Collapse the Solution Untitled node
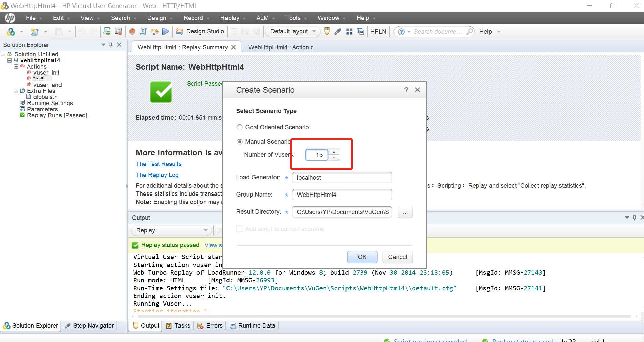 pos(3,54)
